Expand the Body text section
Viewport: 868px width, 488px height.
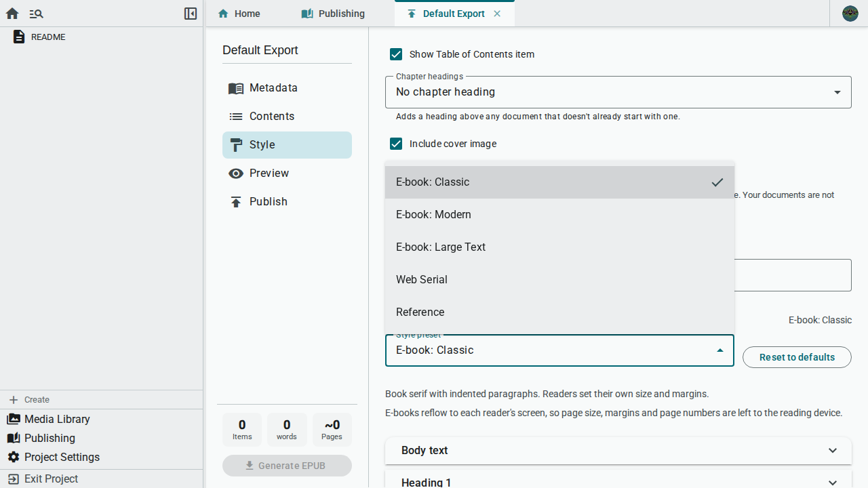tap(618, 451)
